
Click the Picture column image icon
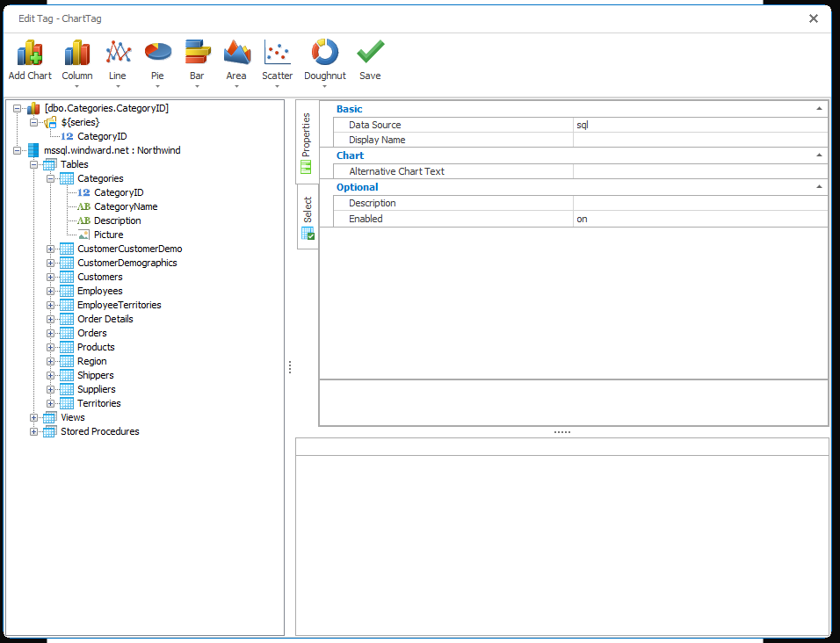coord(83,235)
